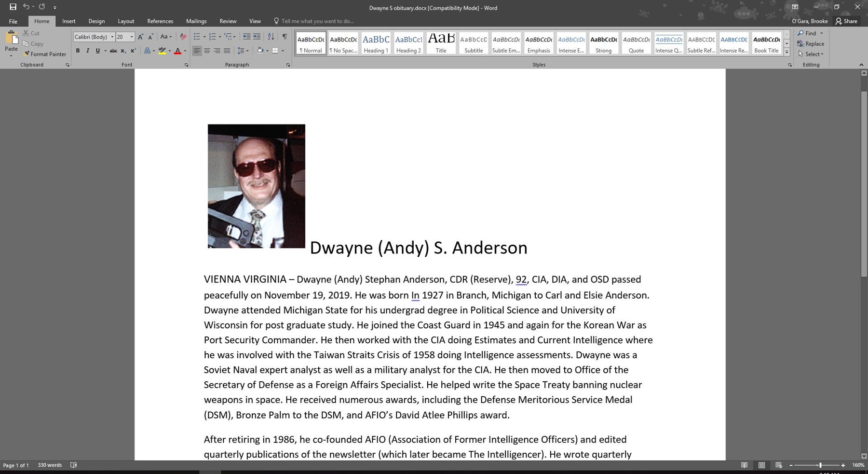Screen dimensions: 868x474
Task: Click Share in the top right corner
Action: point(847,21)
